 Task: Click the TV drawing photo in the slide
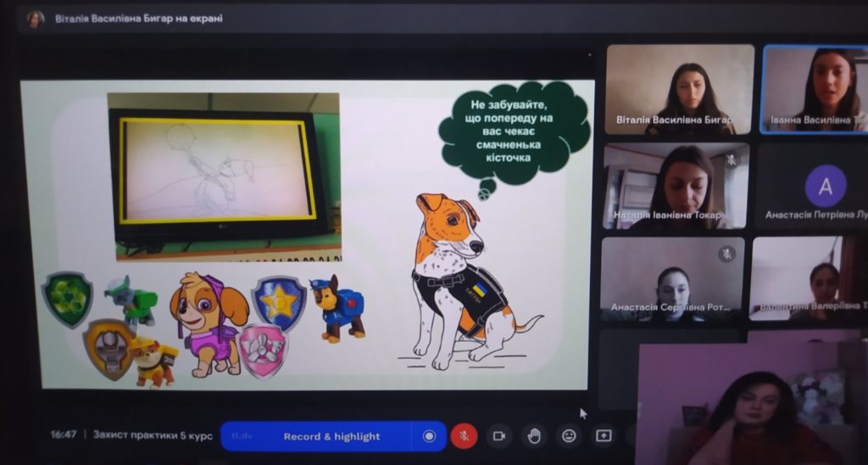point(224,176)
